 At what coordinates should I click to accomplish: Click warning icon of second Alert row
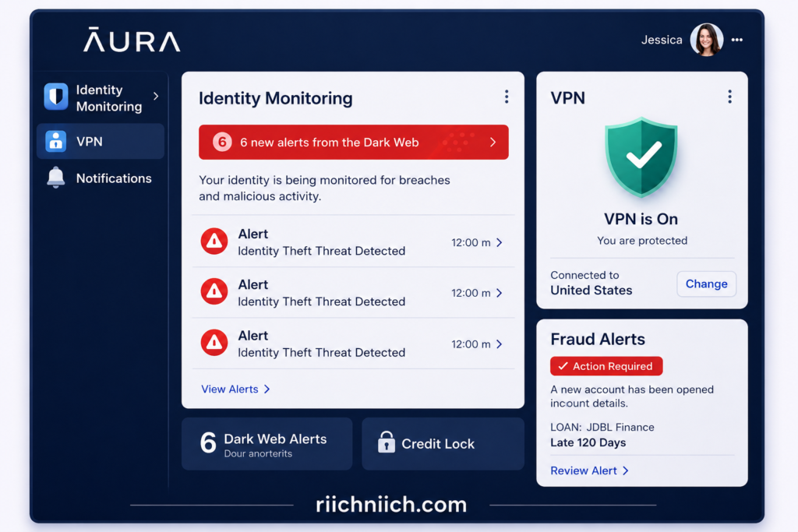[x=214, y=291]
